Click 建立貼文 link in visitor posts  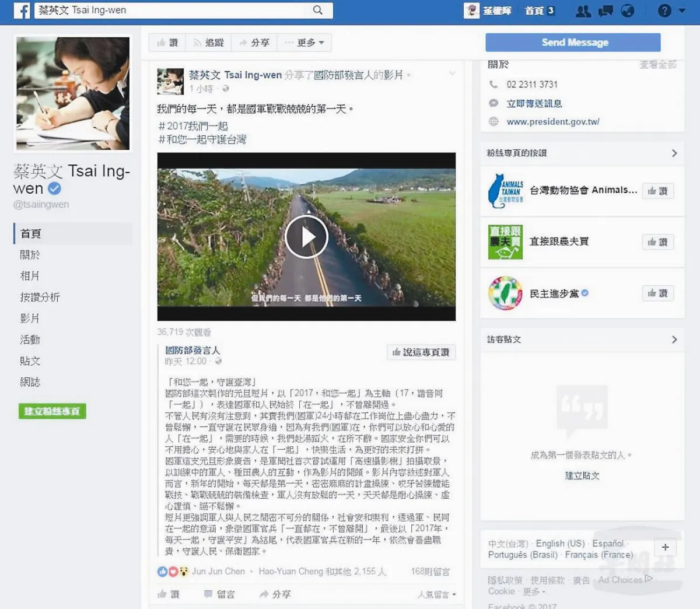[582, 475]
